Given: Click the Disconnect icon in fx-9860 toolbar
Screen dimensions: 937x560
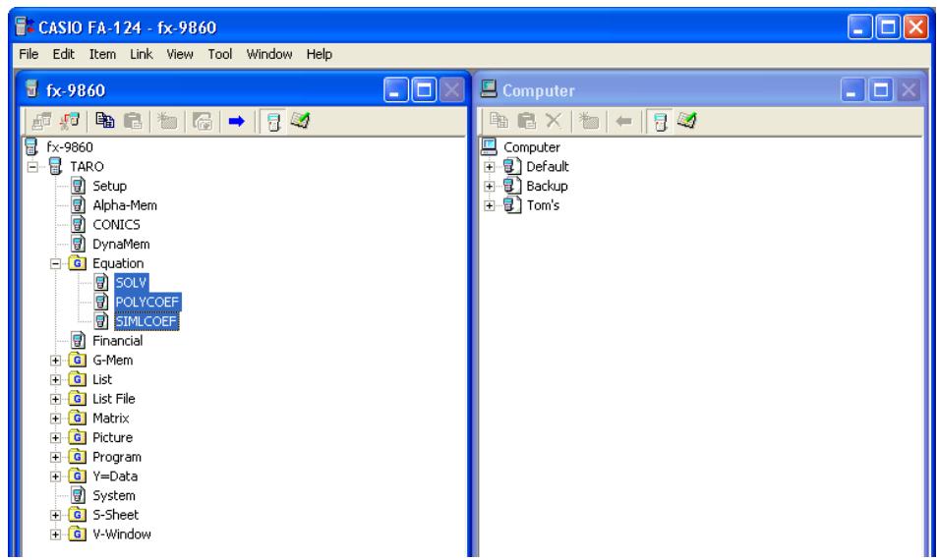Looking at the screenshot, I should click(x=70, y=121).
